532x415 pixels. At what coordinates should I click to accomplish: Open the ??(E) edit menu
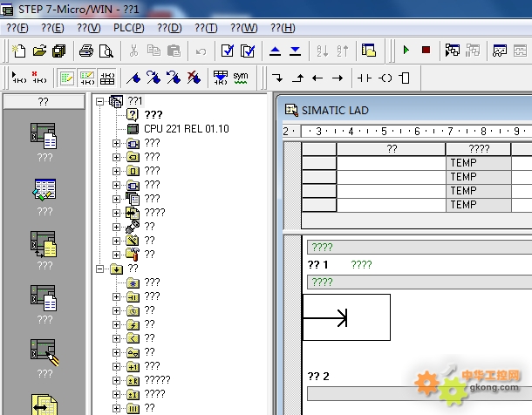point(52,28)
